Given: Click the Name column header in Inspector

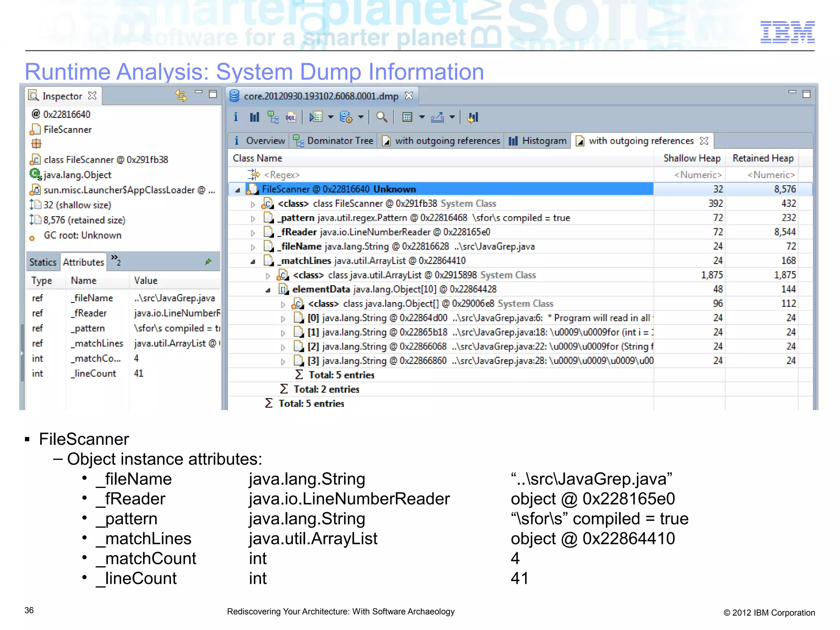Looking at the screenshot, I should (97, 281).
